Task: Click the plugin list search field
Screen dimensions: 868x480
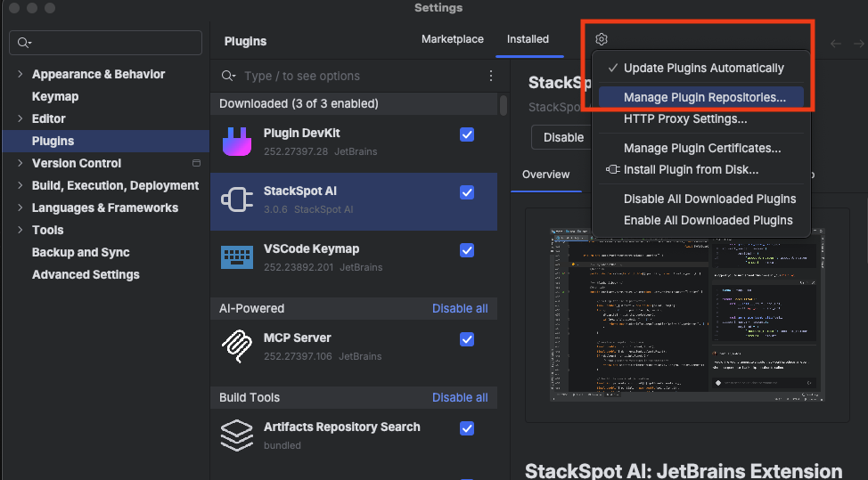Action: 356,77
